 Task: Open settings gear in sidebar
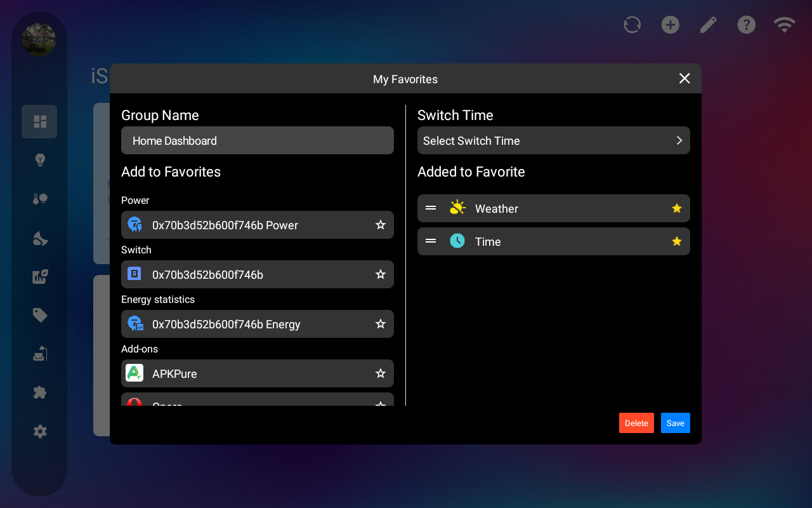point(40,432)
